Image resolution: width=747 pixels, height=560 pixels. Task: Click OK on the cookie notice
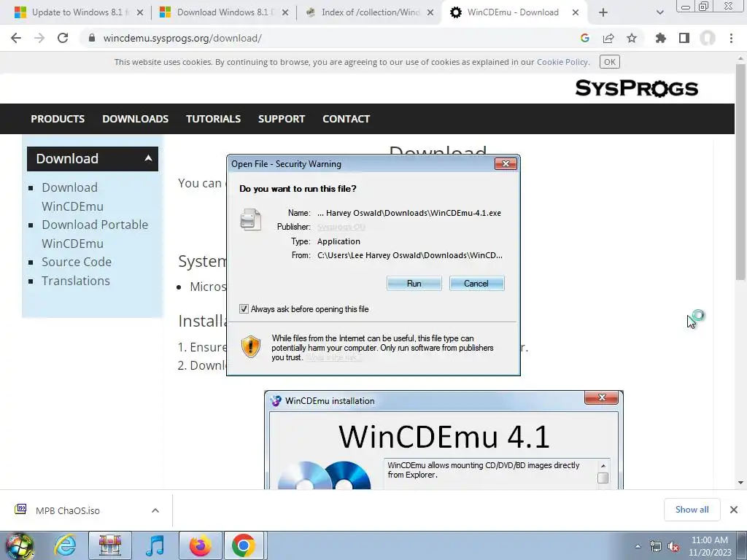610,62
